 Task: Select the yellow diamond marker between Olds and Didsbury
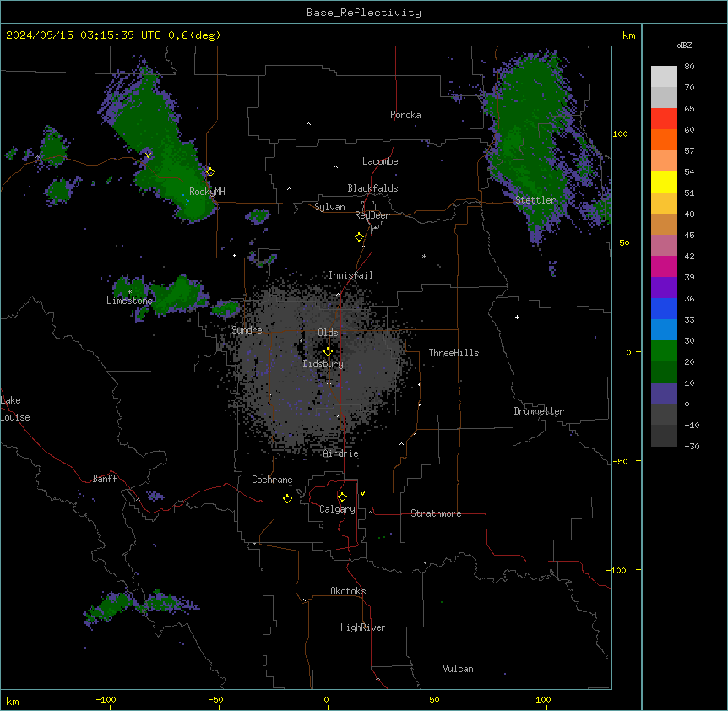pos(328,352)
